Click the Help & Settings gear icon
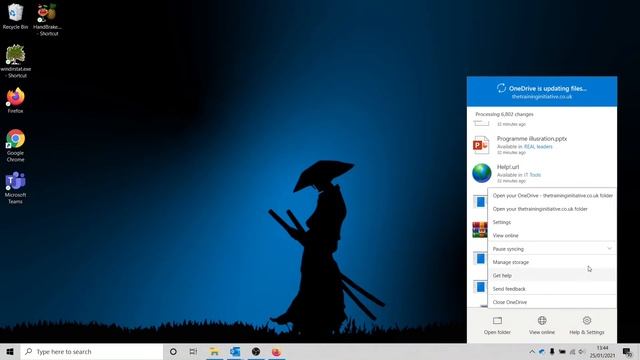Screen dimensions: 640x360 point(587,320)
